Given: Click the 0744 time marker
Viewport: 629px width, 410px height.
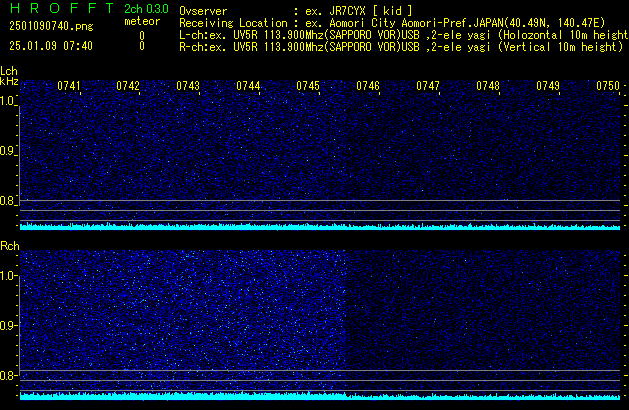Looking at the screenshot, I should click(248, 86).
